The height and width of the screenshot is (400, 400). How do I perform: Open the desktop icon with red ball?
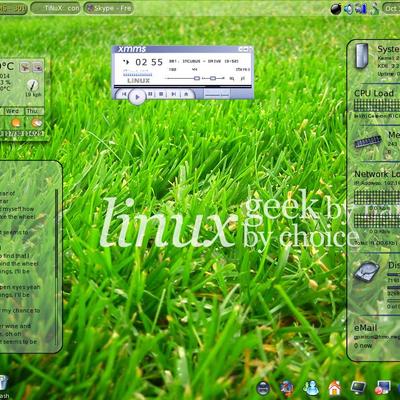(382, 388)
